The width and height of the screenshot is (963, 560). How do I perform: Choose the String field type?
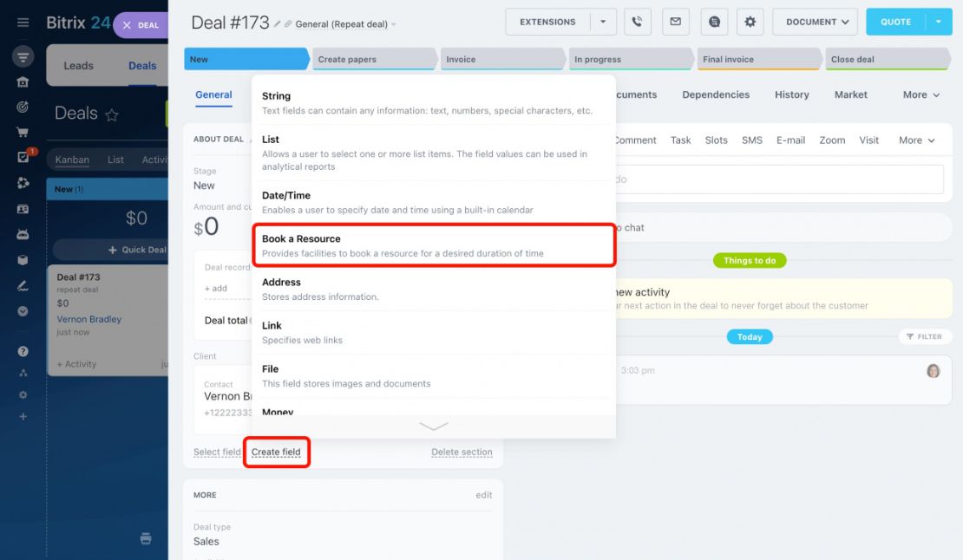(434, 103)
